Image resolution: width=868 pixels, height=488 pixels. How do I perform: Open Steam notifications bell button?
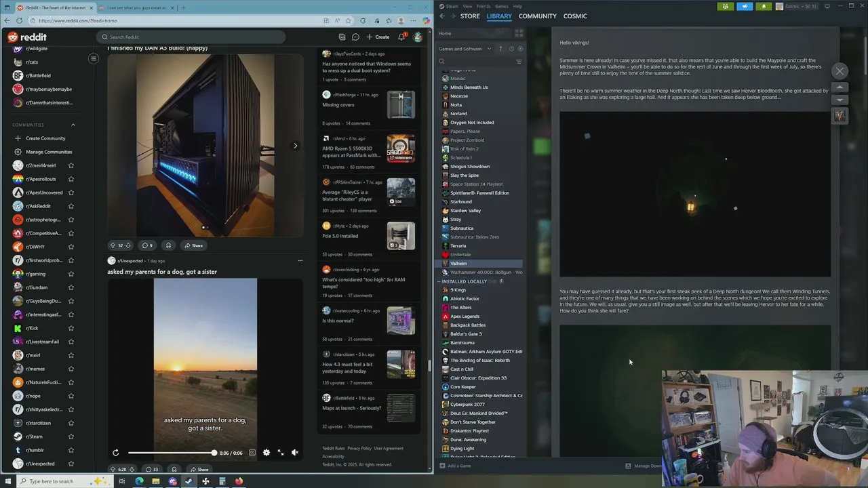click(764, 6)
